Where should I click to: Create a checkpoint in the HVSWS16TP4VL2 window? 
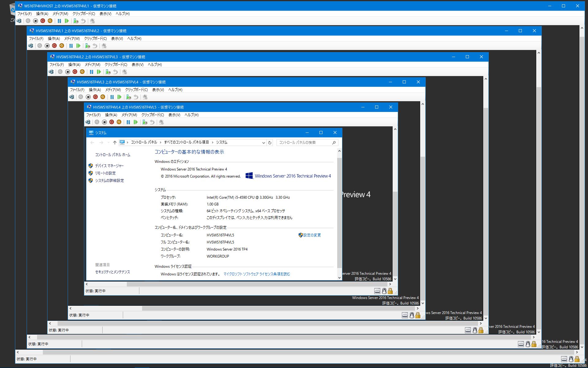[x=88, y=46]
